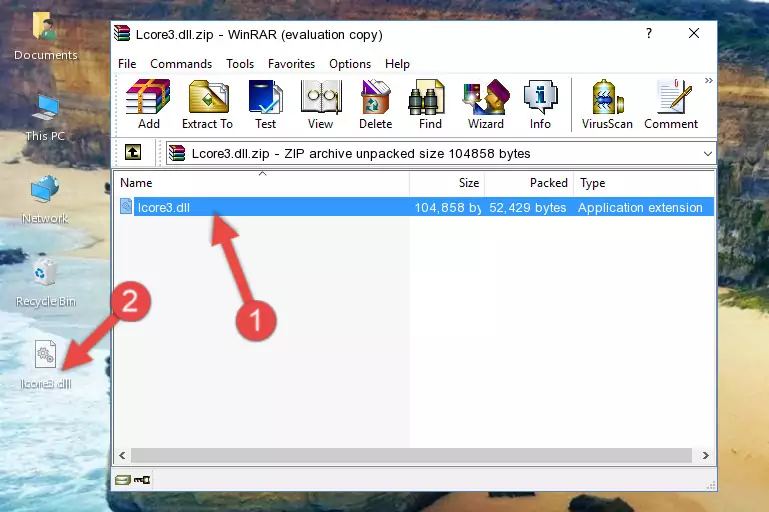Go up one folder level
This screenshot has width=769, height=512.
click(x=133, y=153)
